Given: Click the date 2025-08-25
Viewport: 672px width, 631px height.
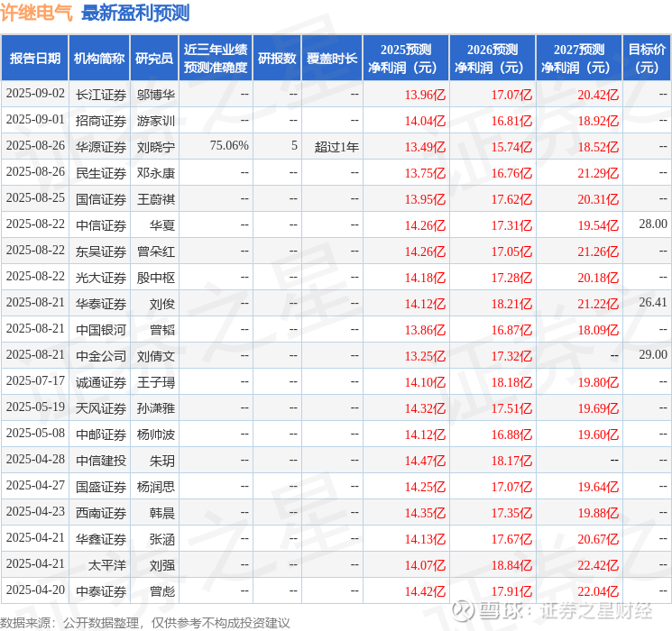Looking at the screenshot, I should 35,198.
